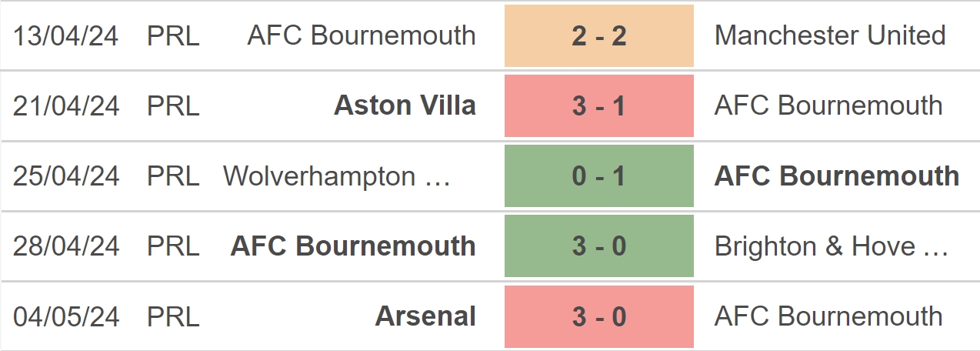Select bold AFC Bournemouth in 25/04/24 row
The width and height of the screenshot is (980, 351).
[837, 176]
